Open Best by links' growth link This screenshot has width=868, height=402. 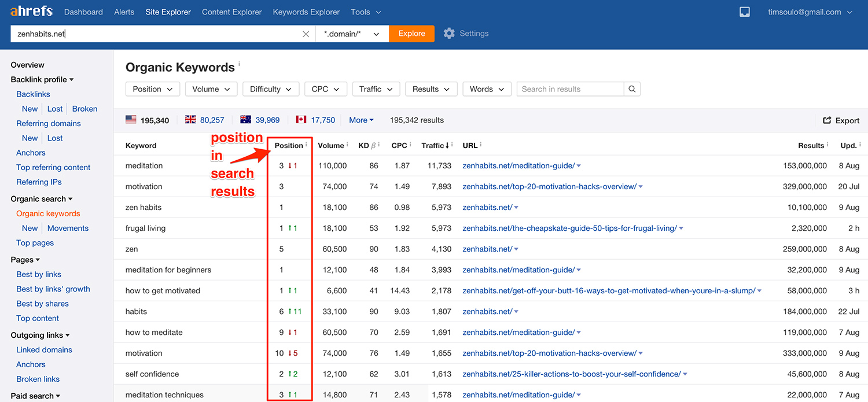(53, 289)
